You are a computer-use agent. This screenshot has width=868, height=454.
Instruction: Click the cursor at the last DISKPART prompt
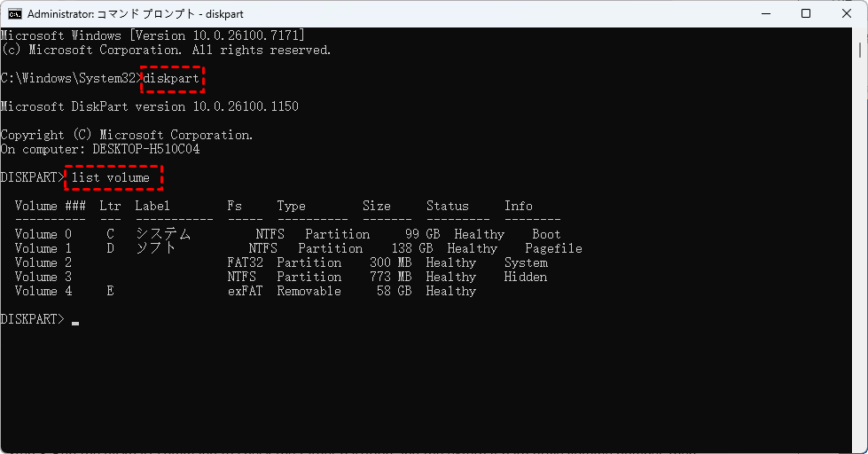(76, 320)
